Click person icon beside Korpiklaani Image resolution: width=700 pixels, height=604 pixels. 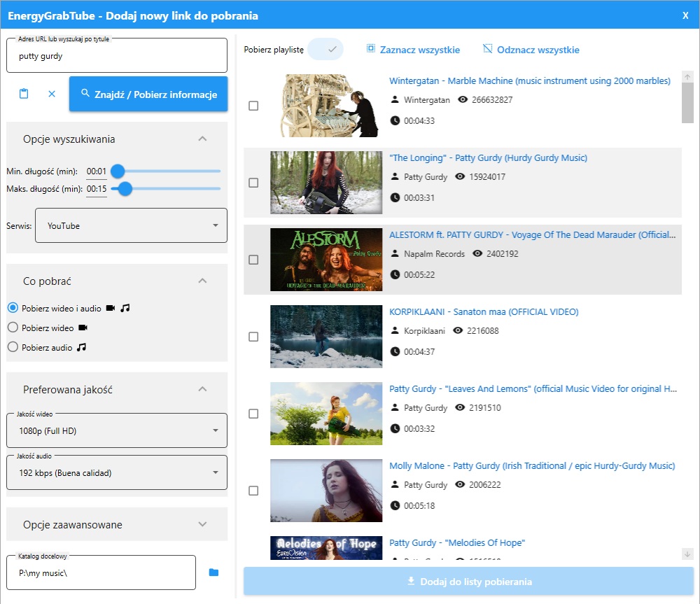(x=395, y=330)
